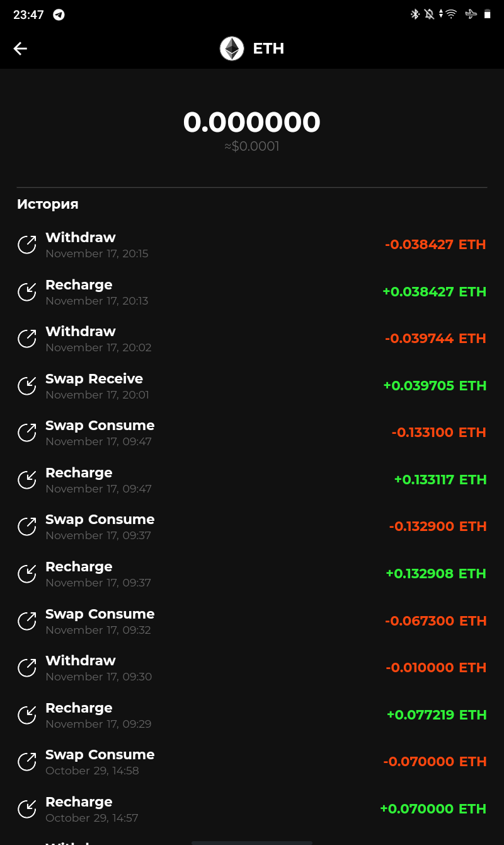Open the Recharge +0.133117 ETH entry
This screenshot has height=845, width=504.
pyautogui.click(x=252, y=480)
